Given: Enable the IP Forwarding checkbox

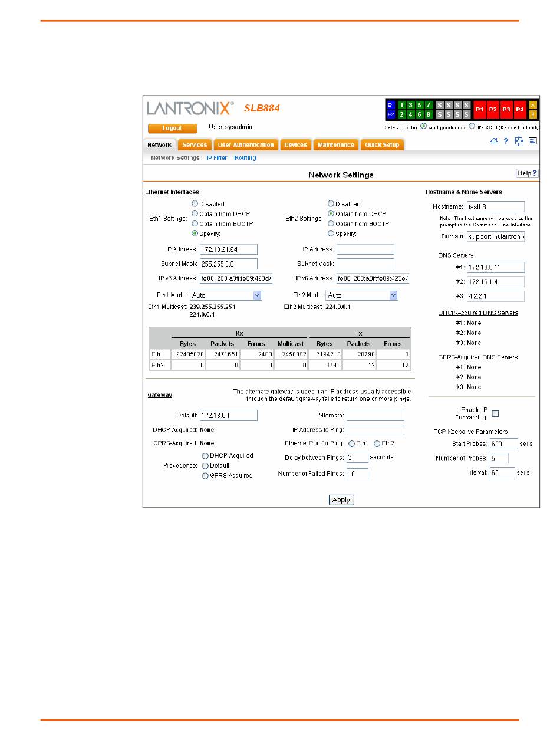Looking at the screenshot, I should (x=495, y=413).
